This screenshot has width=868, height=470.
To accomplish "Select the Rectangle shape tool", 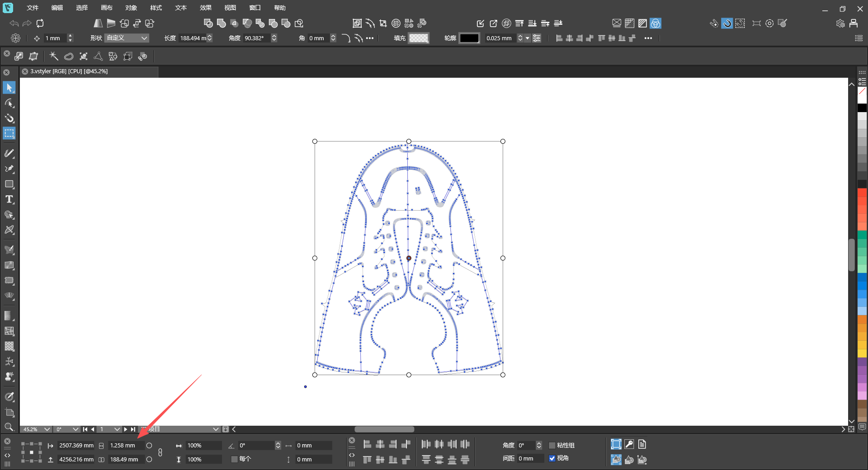I will [x=9, y=184].
